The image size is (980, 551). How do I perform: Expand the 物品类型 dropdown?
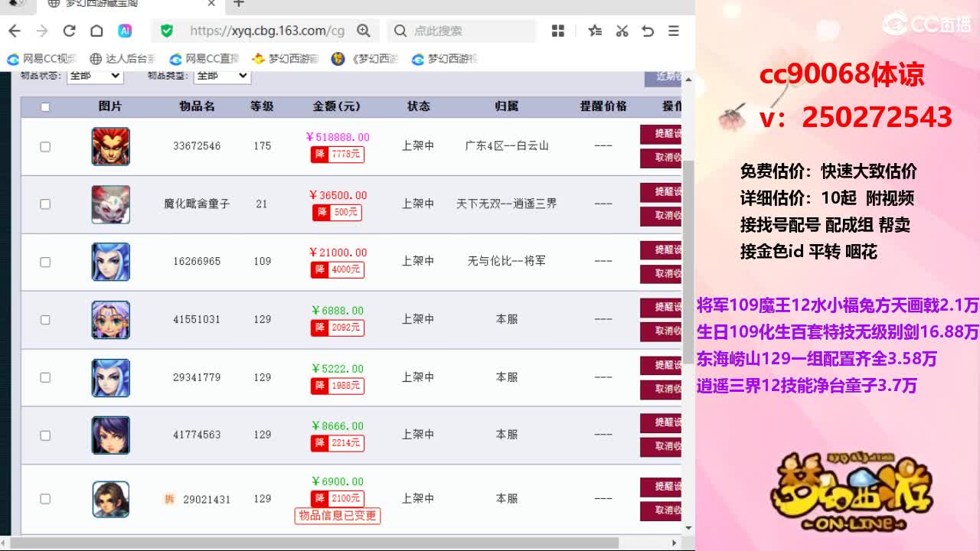click(x=222, y=76)
